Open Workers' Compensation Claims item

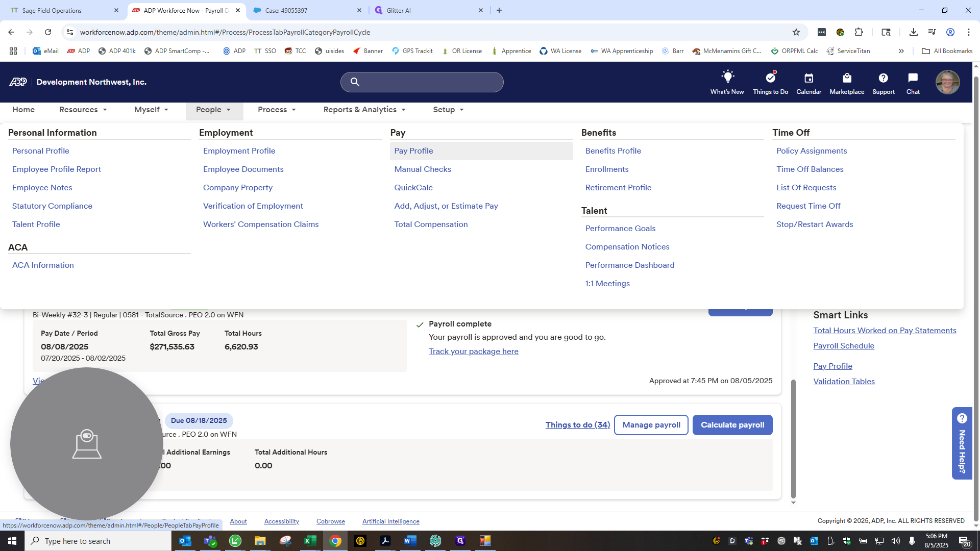[x=260, y=224]
